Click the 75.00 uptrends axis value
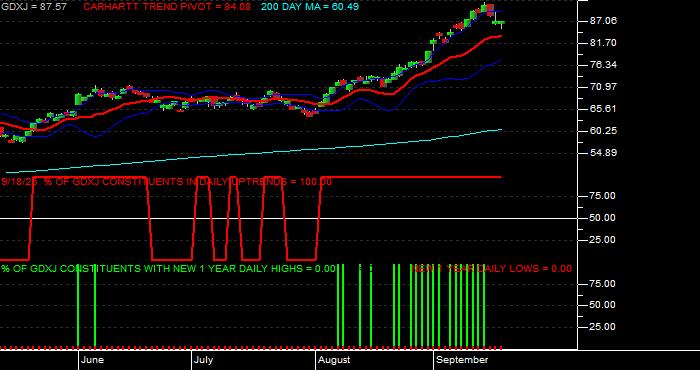This screenshot has height=370, width=700. point(603,196)
